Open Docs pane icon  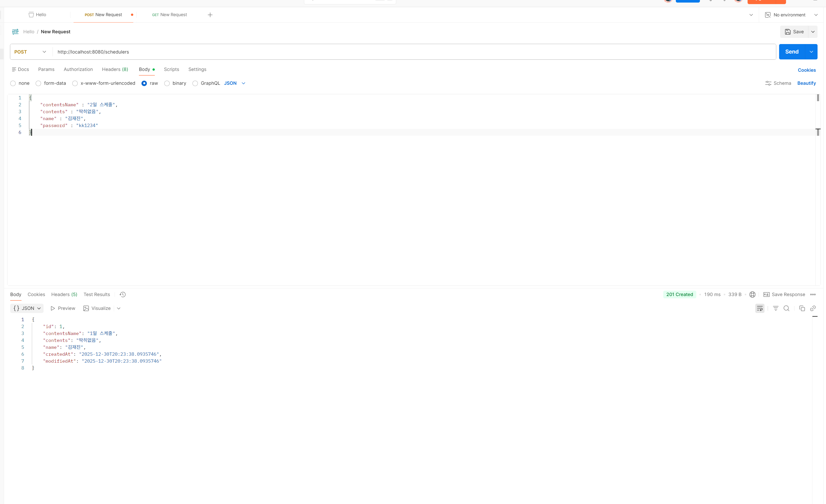point(14,69)
